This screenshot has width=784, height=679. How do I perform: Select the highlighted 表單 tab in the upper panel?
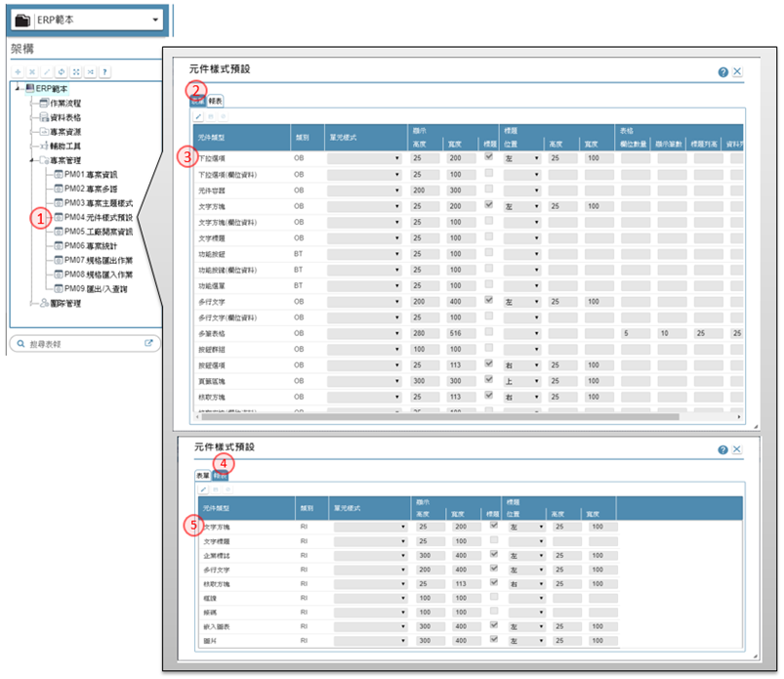click(198, 101)
